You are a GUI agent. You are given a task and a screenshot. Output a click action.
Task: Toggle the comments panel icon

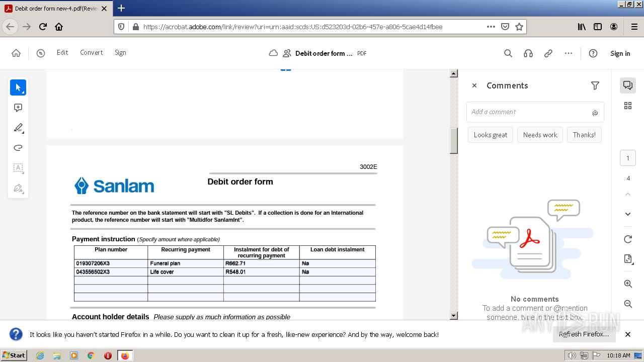(628, 85)
